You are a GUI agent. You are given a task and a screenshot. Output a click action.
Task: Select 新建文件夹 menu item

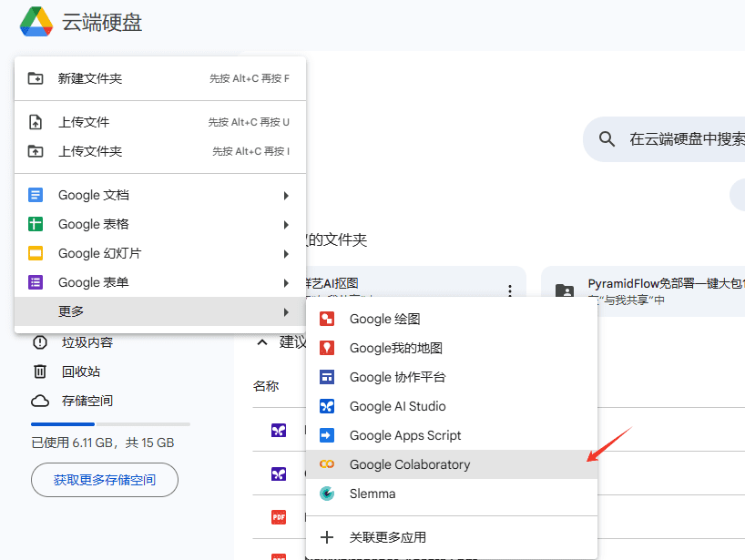pos(160,78)
